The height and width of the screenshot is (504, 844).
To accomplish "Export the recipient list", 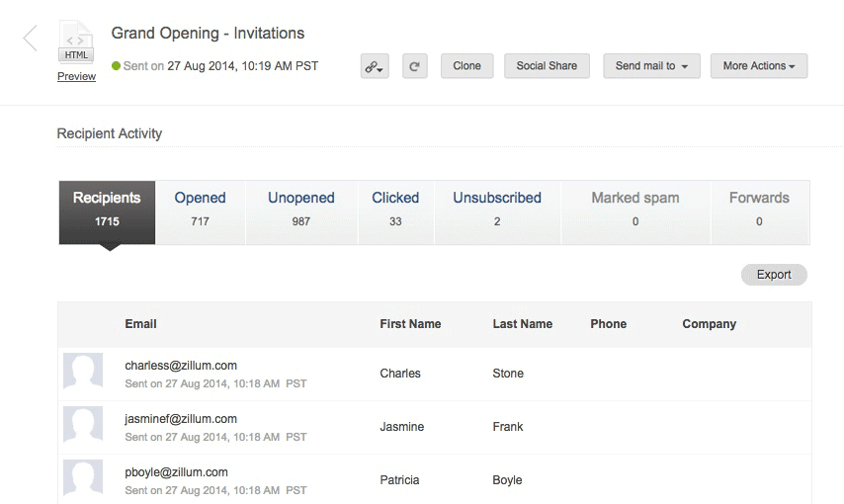I will [774, 275].
